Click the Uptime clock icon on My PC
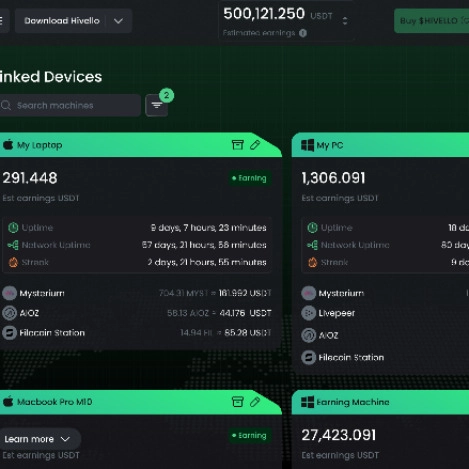The width and height of the screenshot is (469, 469). point(312,228)
